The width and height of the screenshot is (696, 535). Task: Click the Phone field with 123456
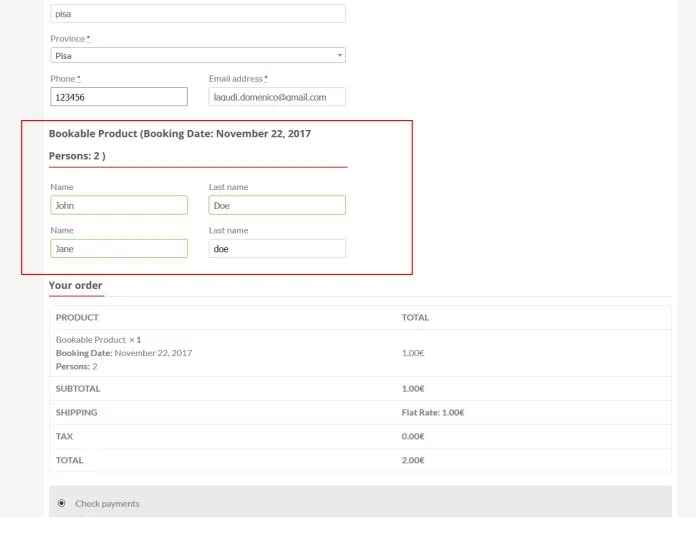pos(118,97)
